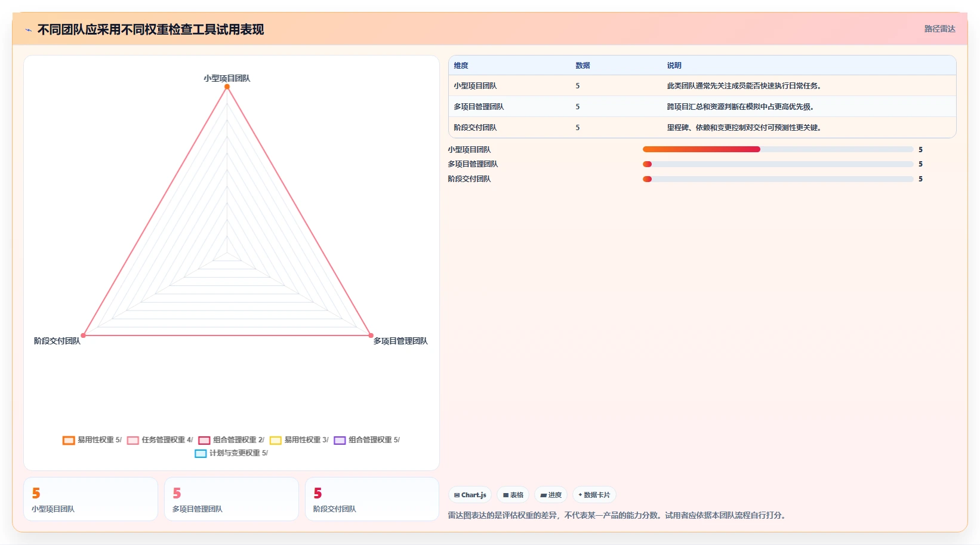Image resolution: width=980 pixels, height=545 pixels.
Task: Click the 说明 column header
Action: tap(674, 66)
